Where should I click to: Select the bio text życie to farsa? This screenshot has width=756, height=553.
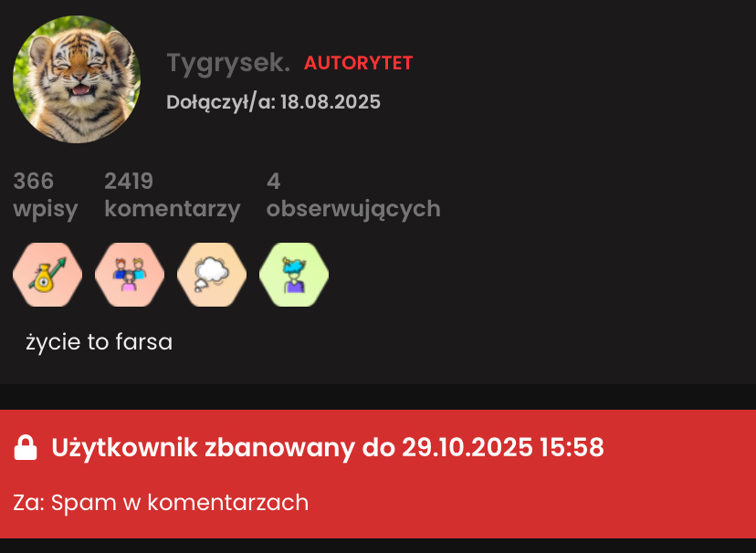pyautogui.click(x=99, y=342)
